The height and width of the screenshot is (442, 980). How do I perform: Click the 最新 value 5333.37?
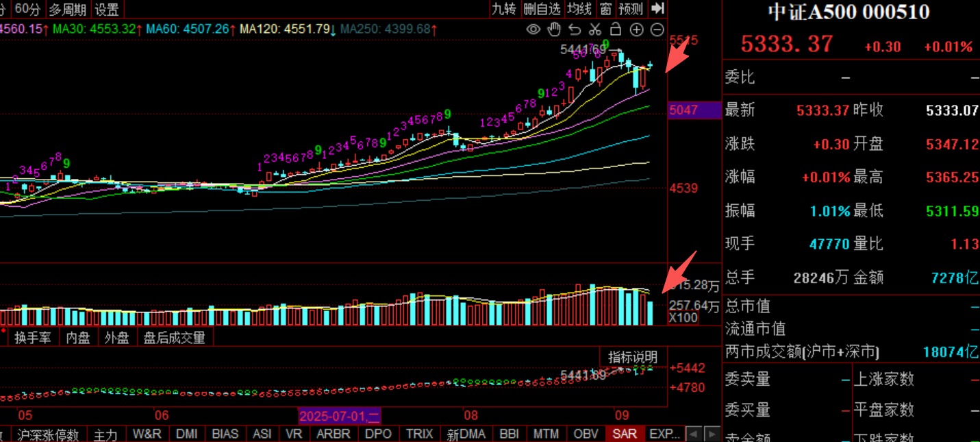click(823, 110)
